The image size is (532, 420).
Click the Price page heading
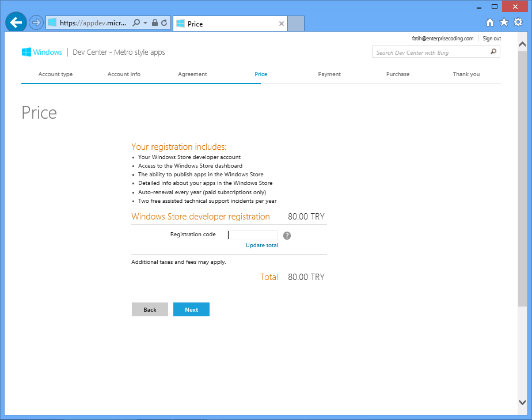point(39,113)
